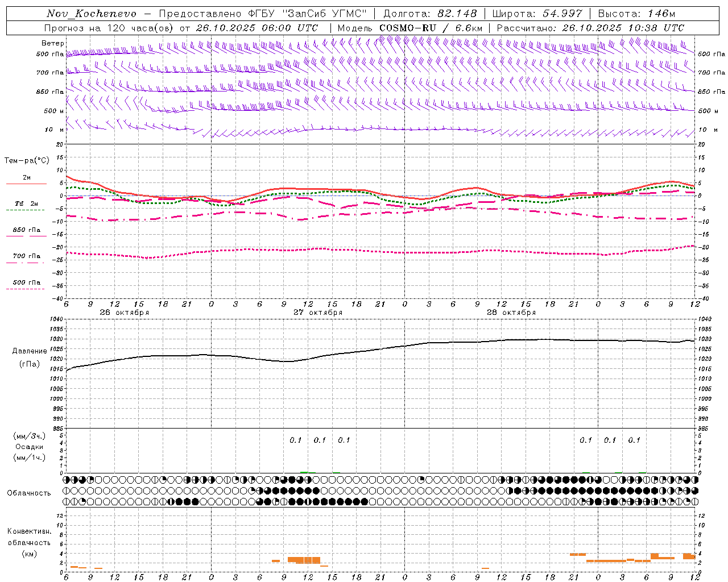Select the text Предоставлено ФГБУ "ЗапСиб УГМС"
This screenshot has width=728, height=582.
tap(263, 14)
